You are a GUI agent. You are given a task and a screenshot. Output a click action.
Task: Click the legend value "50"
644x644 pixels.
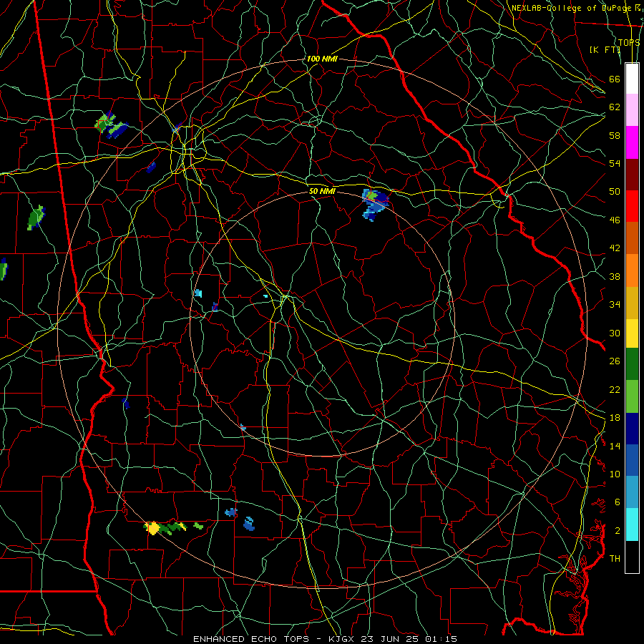[x=615, y=191]
